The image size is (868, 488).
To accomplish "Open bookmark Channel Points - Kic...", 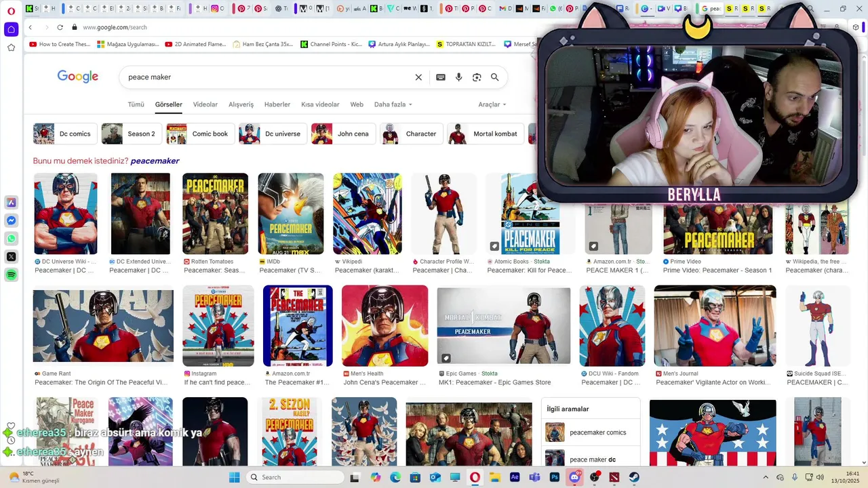I will pyautogui.click(x=331, y=44).
